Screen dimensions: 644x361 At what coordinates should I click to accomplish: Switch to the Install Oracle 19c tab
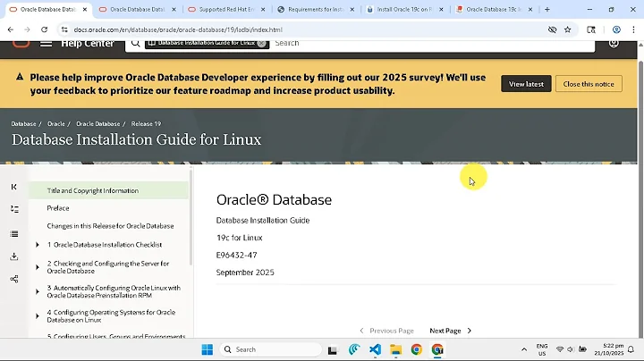pyautogui.click(x=405, y=10)
